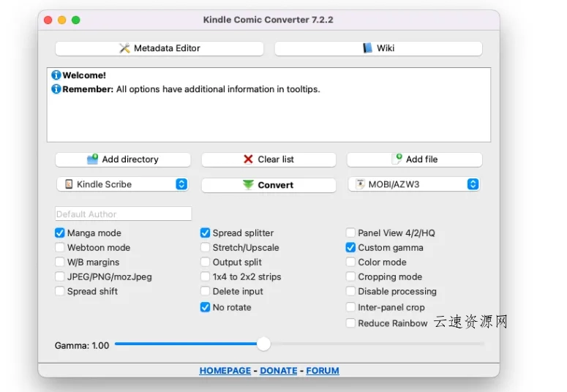
Task: Open the HOMEPAGE link
Action: click(x=225, y=371)
